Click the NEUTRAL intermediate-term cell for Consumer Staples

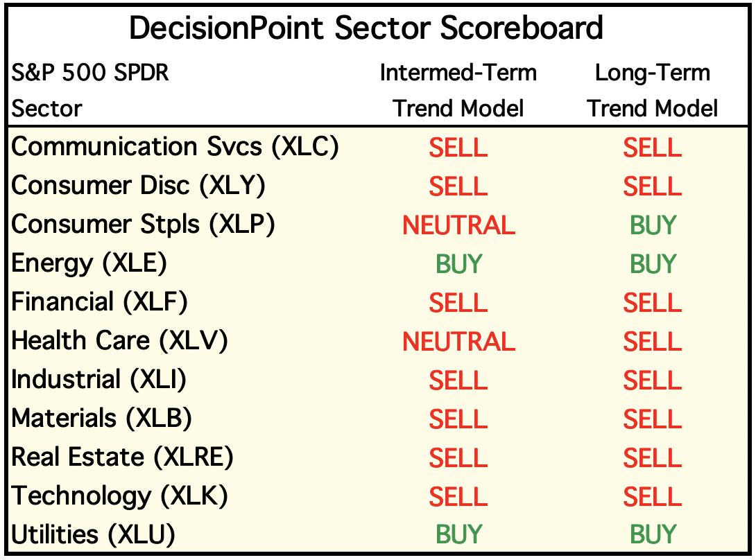[458, 225]
